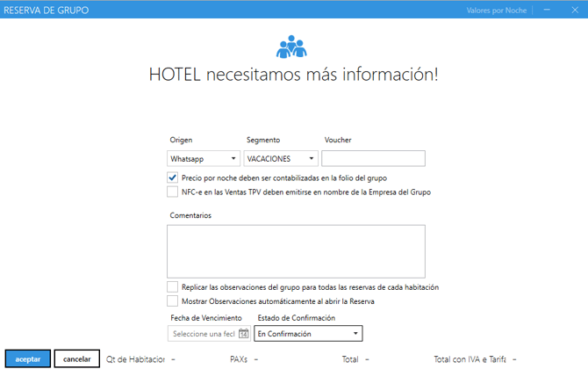The width and height of the screenshot is (588, 369).
Task: Open the Origen dropdown showing Whatsapp
Action: [204, 159]
